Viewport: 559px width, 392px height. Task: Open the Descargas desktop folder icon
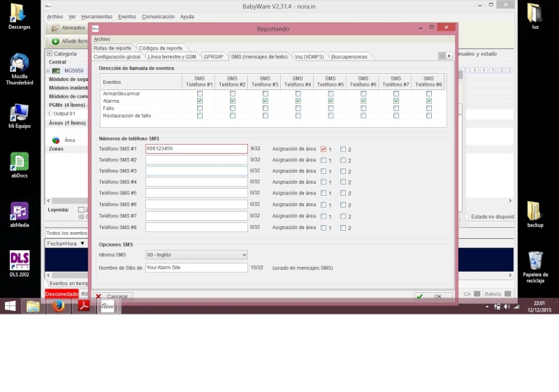click(19, 16)
